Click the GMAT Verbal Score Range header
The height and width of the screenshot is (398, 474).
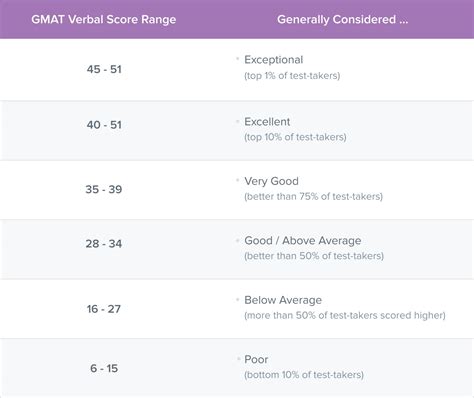point(104,19)
